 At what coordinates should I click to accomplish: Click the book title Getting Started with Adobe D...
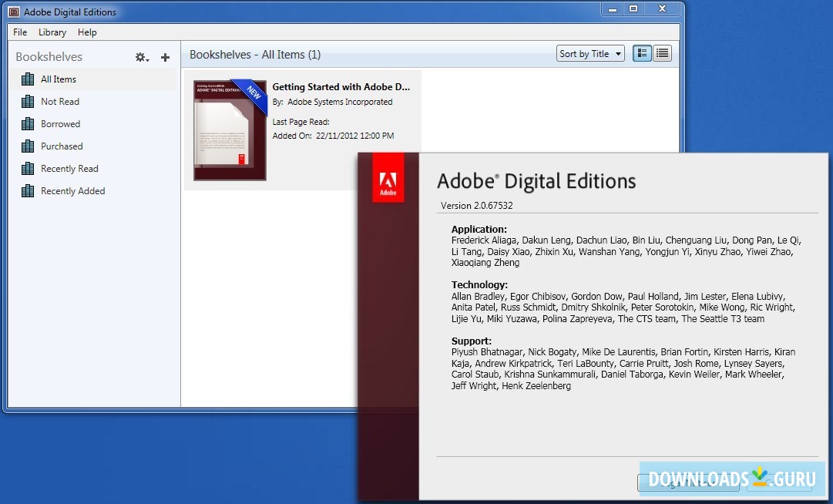tap(341, 86)
